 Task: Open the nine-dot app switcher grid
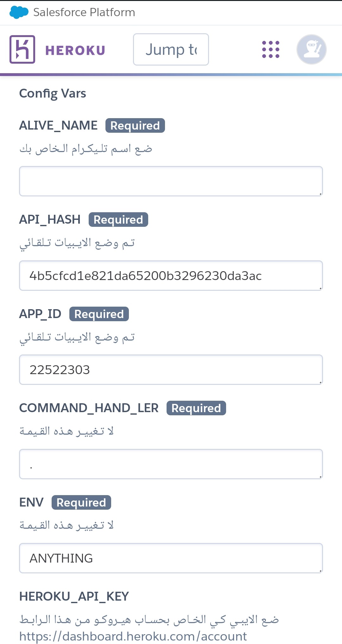click(x=271, y=49)
